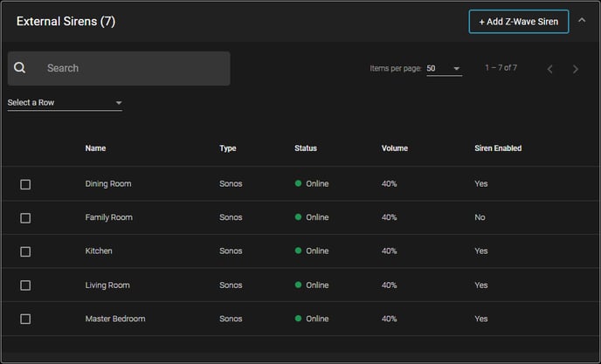Screen dimensions: 601x364
Task: Click the Dining Room 'Yes' siren enabled value
Action: coord(481,183)
